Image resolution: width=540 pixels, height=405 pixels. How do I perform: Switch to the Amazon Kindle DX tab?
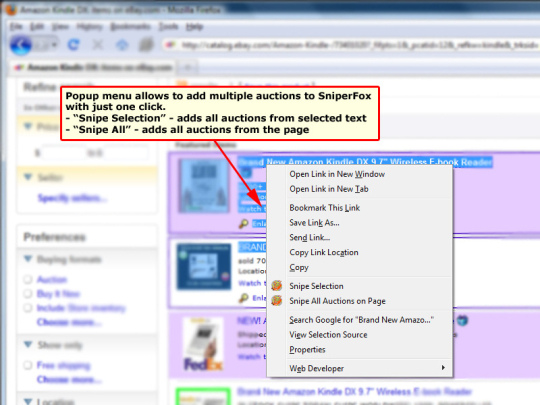click(93, 67)
